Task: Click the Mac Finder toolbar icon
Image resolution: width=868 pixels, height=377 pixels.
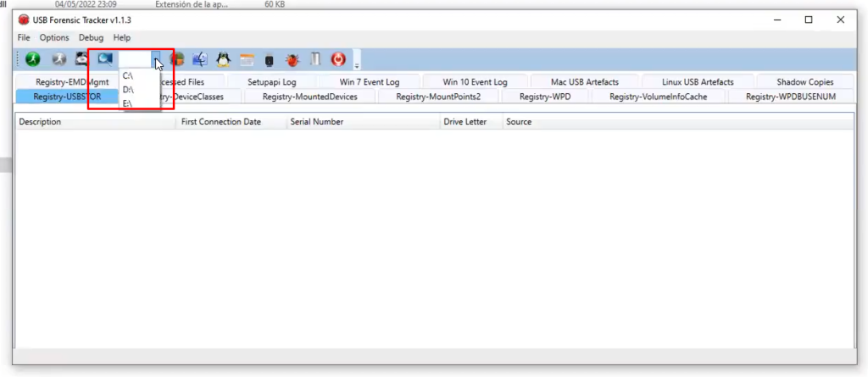Action: [x=199, y=59]
